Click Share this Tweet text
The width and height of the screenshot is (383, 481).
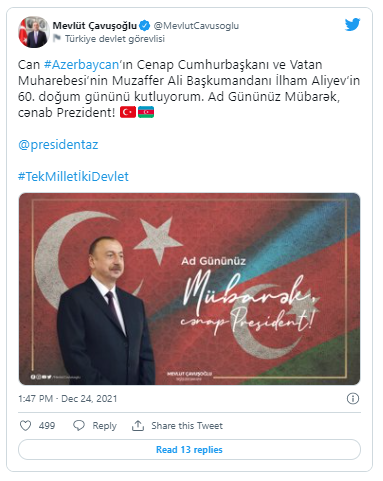click(187, 426)
